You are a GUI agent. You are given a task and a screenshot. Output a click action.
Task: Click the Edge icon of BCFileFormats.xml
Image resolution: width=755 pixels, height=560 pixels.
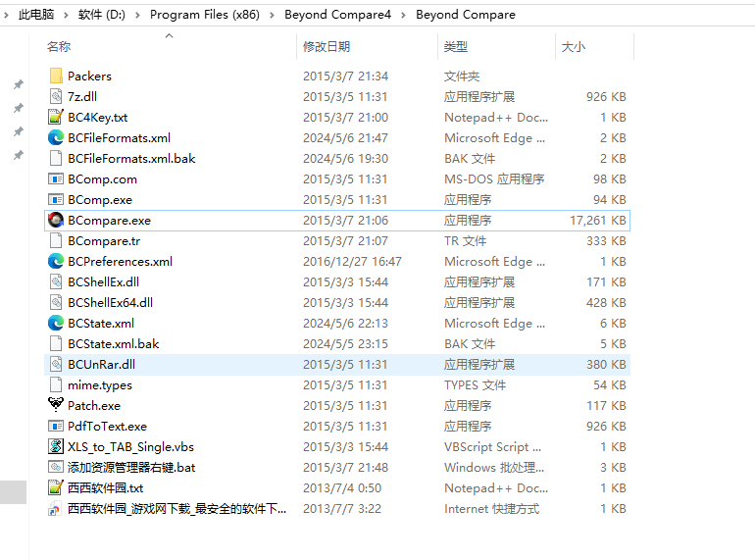(56, 137)
